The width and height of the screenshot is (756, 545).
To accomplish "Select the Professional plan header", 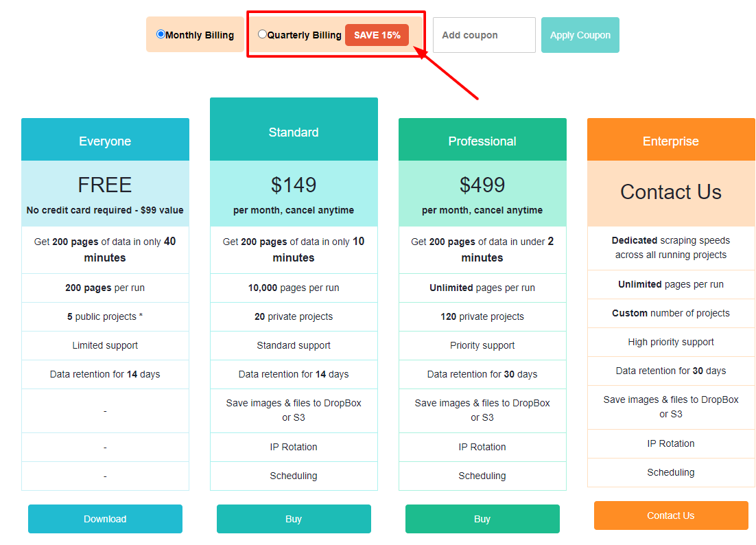I will click(482, 139).
